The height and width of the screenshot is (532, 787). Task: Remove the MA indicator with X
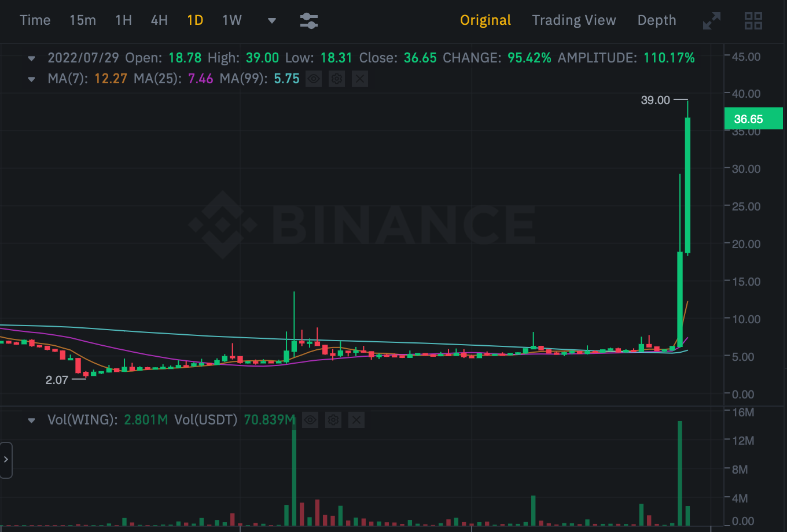[360, 79]
